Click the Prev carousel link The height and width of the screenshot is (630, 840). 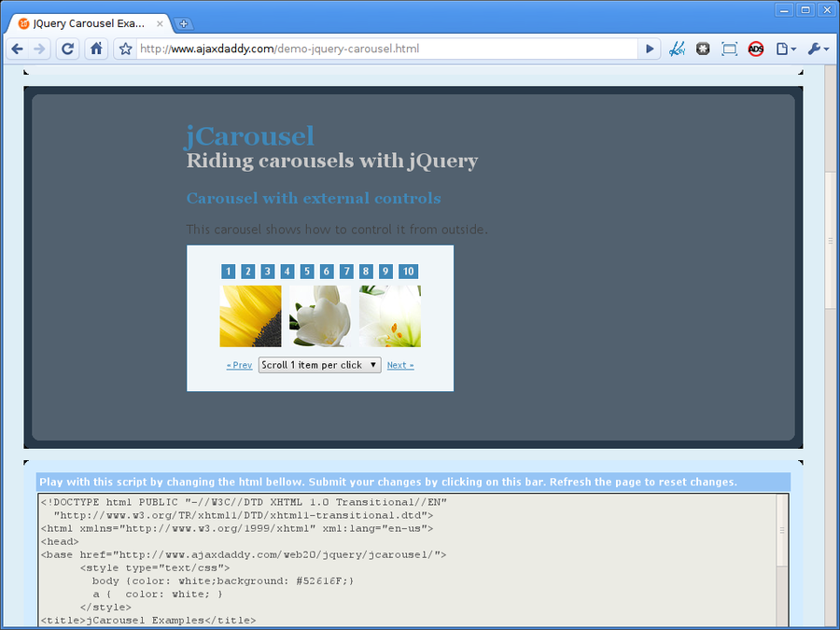point(240,365)
